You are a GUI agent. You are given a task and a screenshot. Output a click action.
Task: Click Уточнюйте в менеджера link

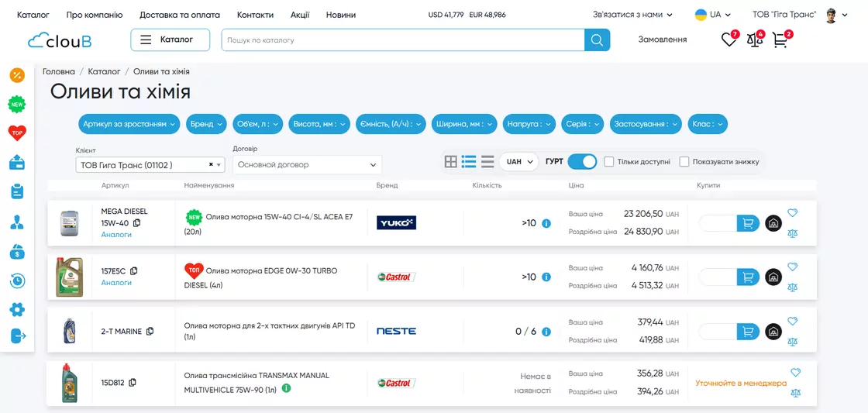tap(741, 383)
